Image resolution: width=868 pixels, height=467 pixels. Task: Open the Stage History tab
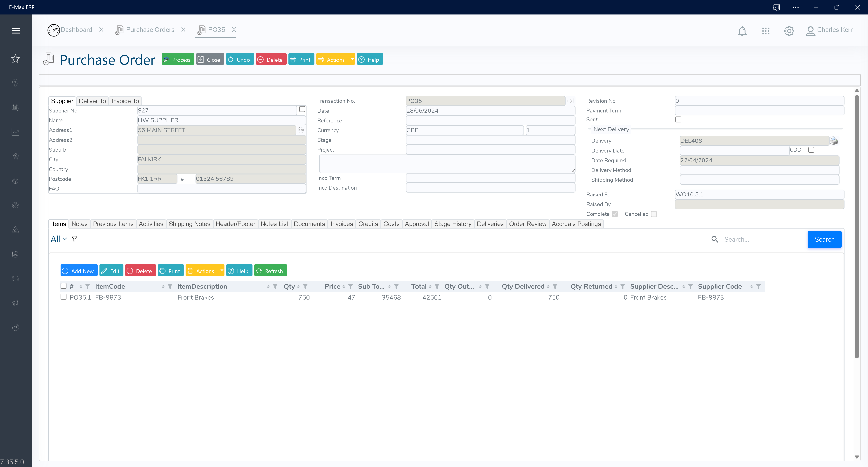(453, 224)
